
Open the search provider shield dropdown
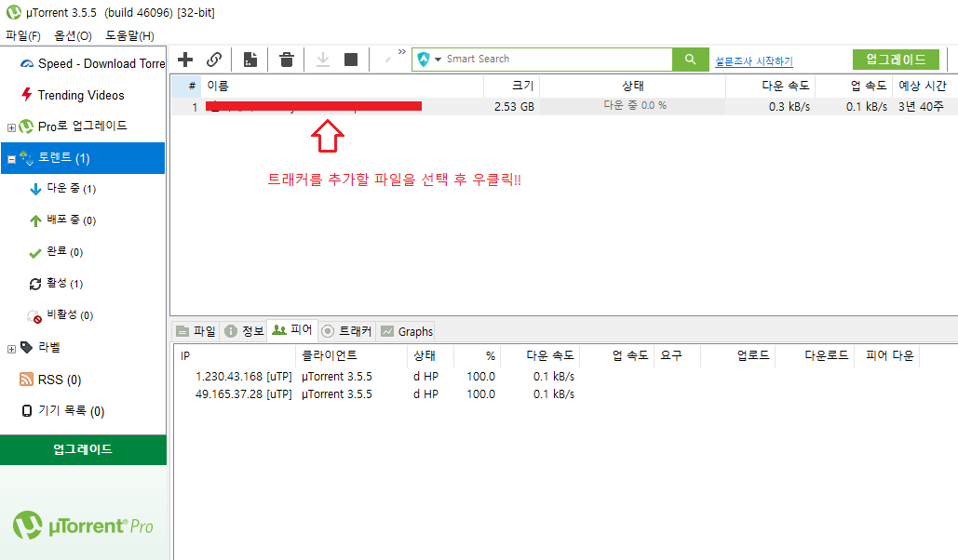tap(429, 60)
